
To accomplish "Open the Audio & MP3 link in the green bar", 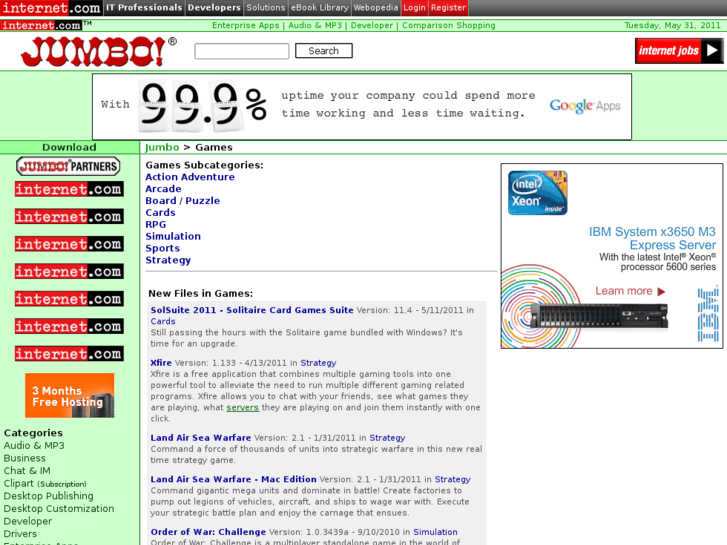I will [315, 26].
